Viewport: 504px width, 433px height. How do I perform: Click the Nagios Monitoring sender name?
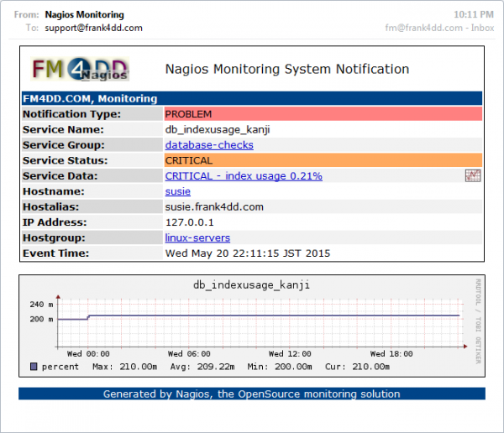[84, 14]
